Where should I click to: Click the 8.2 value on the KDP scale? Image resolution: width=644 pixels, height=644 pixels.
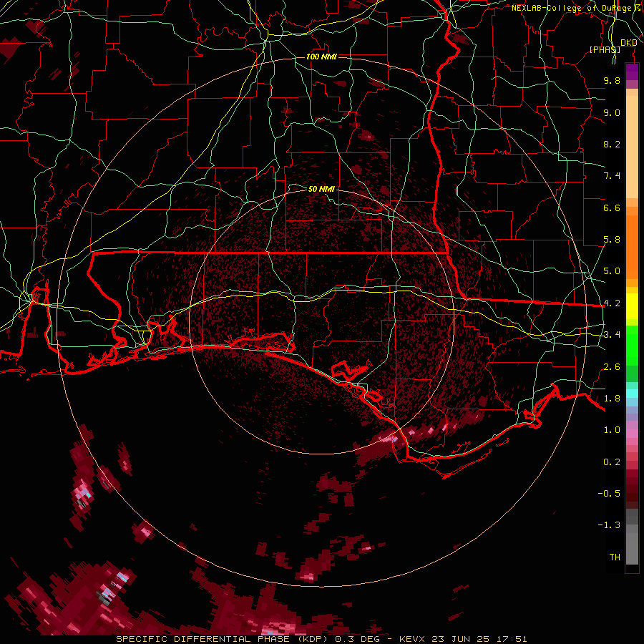tap(612, 144)
